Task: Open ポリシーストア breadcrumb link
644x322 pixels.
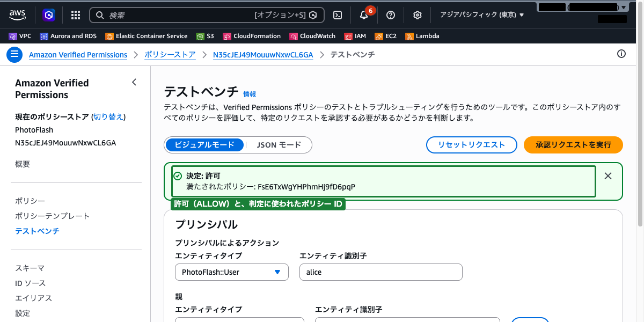Action: coord(170,55)
